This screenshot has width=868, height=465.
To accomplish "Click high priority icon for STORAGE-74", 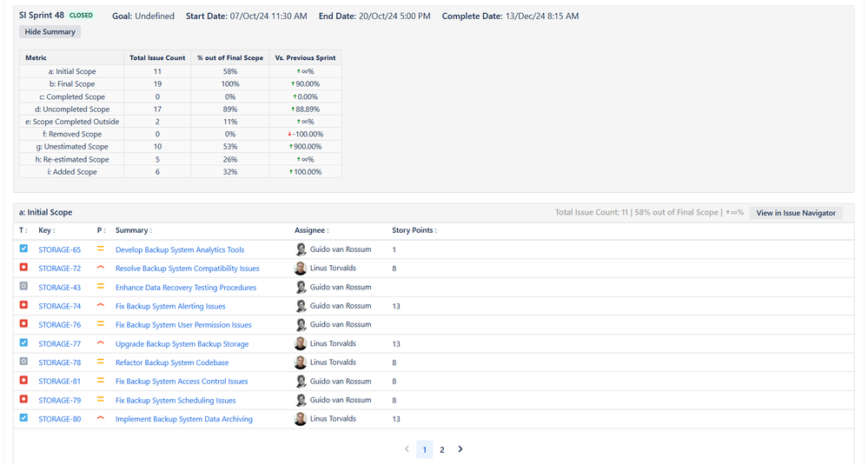I will [x=101, y=306].
